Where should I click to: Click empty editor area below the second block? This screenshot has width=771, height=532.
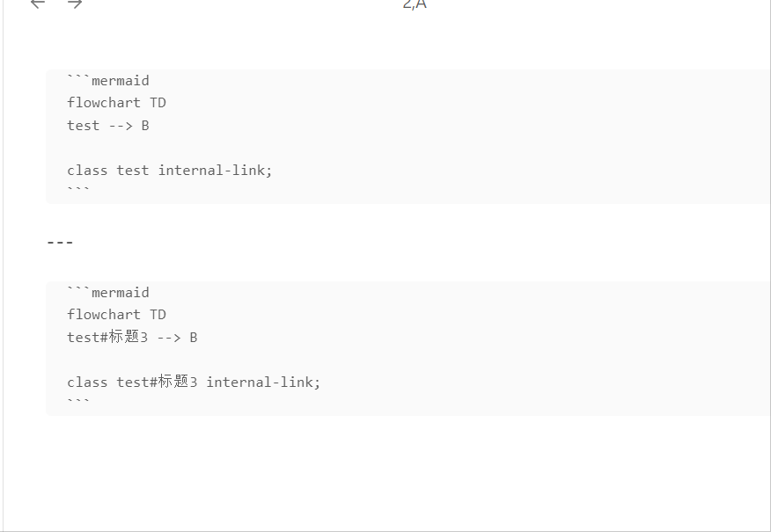tap(387, 475)
